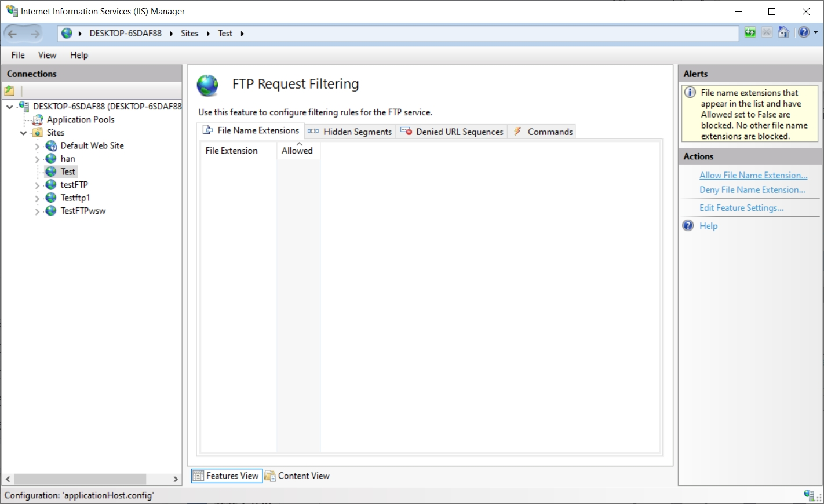Select the TestFTPwsw site label
The height and width of the screenshot is (504, 824).
83,211
